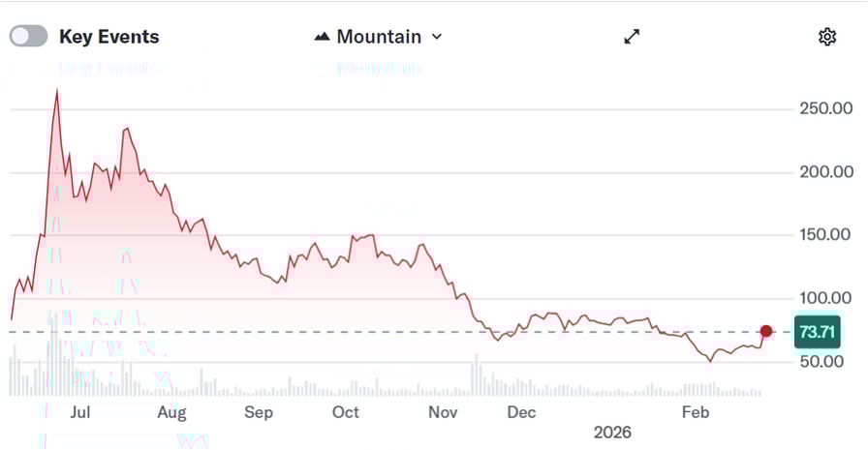Click the Key Events label text

[x=108, y=37]
